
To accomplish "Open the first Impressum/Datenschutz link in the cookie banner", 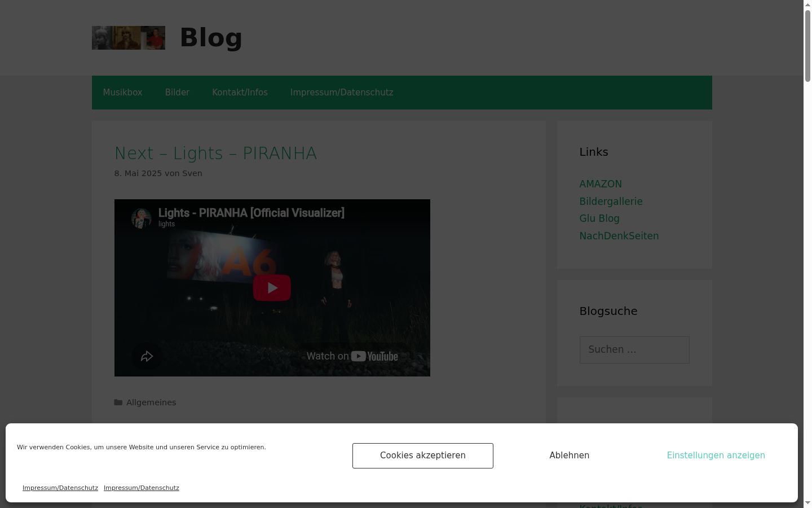I will point(60,488).
